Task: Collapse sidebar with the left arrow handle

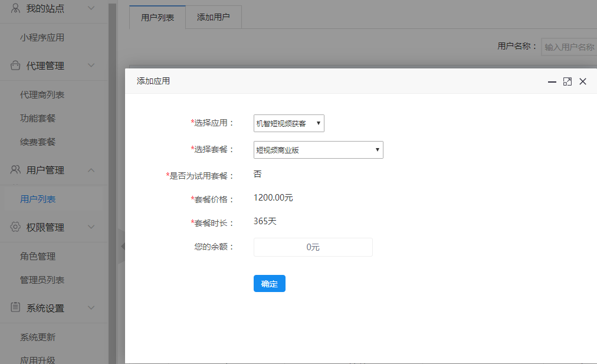Action: 122,247
